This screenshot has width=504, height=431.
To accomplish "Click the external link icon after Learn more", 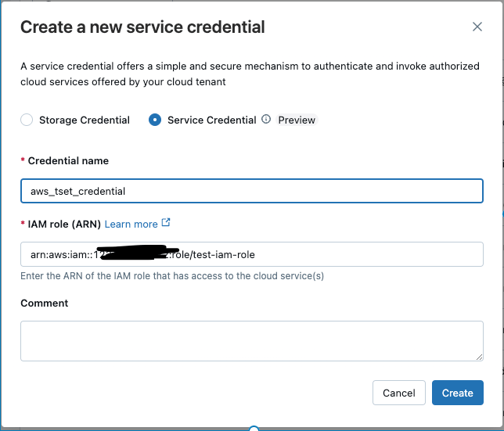I will point(166,223).
